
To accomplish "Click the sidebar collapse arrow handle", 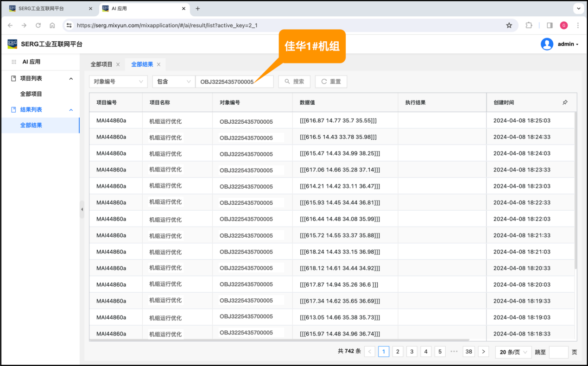I will point(82,209).
